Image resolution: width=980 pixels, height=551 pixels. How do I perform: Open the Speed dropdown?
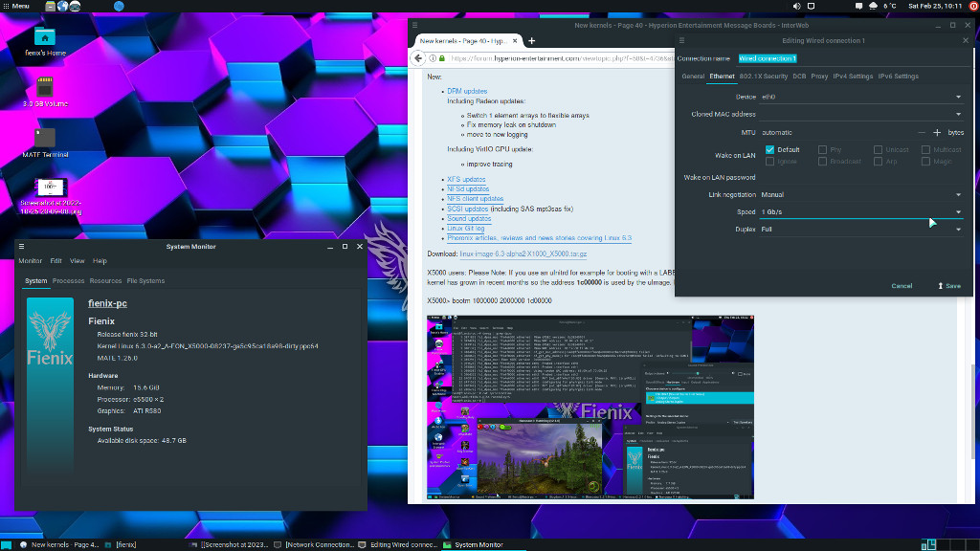pyautogui.click(x=861, y=211)
